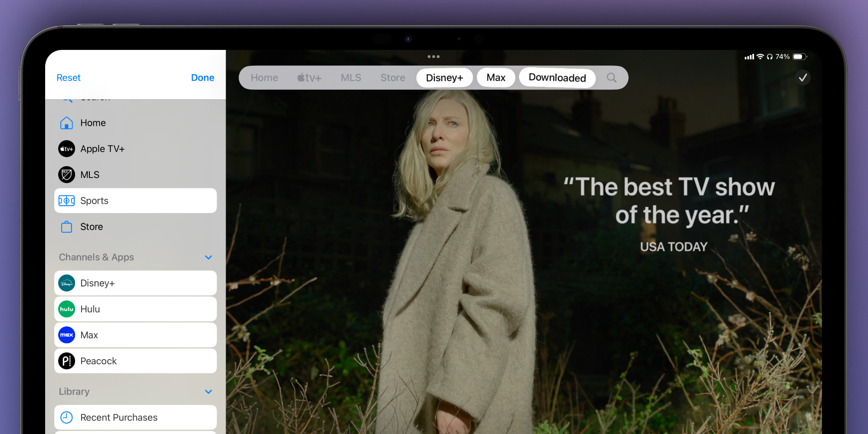The height and width of the screenshot is (434, 868).
Task: Open the Sports section via its icon
Action: click(x=66, y=201)
